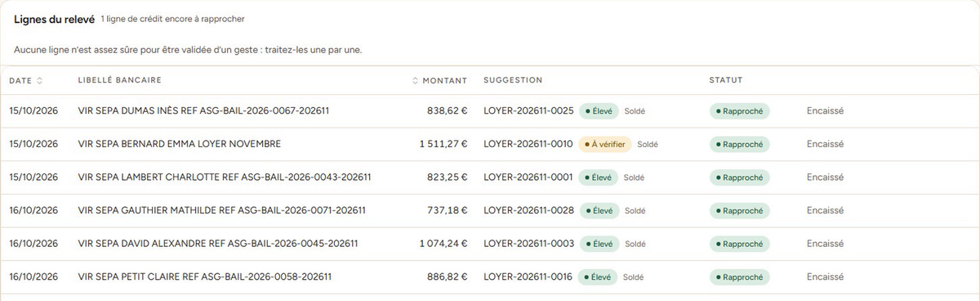Select the BERNARD EMMA LOYER NOVEMBRE label
This screenshot has height=301, width=980.
point(179,144)
